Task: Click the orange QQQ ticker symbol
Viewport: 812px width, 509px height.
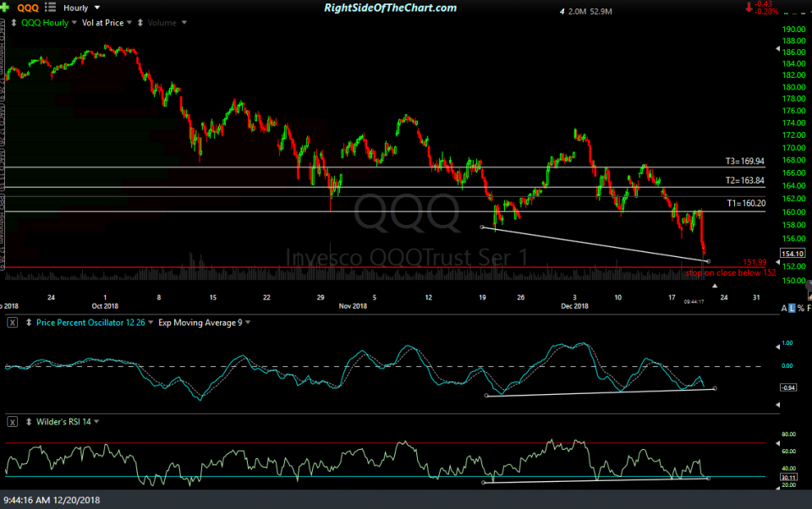Action: pos(28,7)
